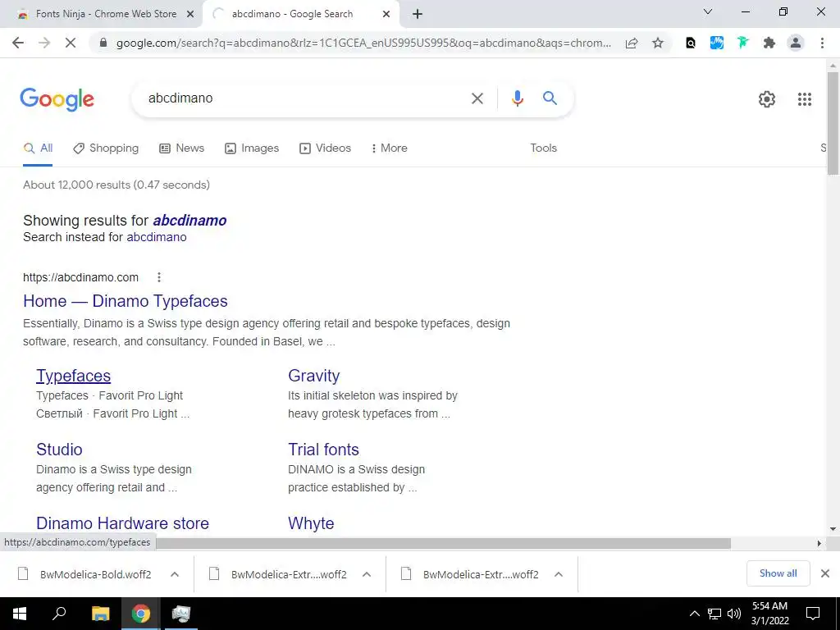840x630 pixels.
Task: Open Home — Dinamo Typefaces result
Action: pos(126,301)
